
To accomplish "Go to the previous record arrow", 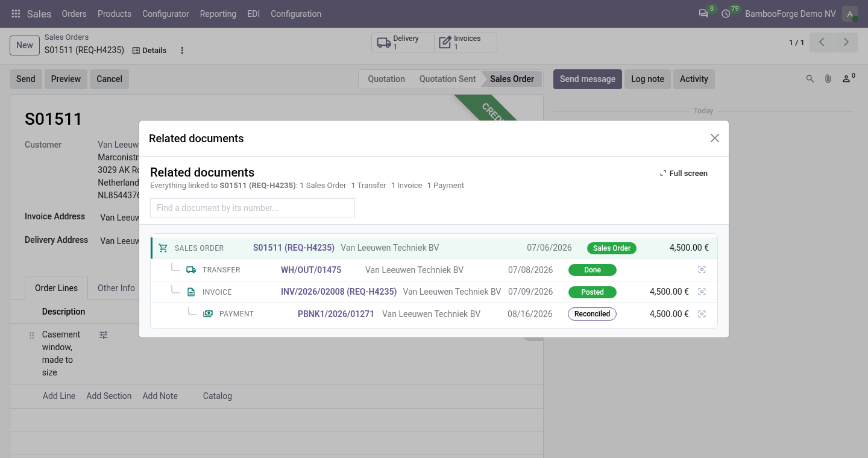I will pos(822,42).
